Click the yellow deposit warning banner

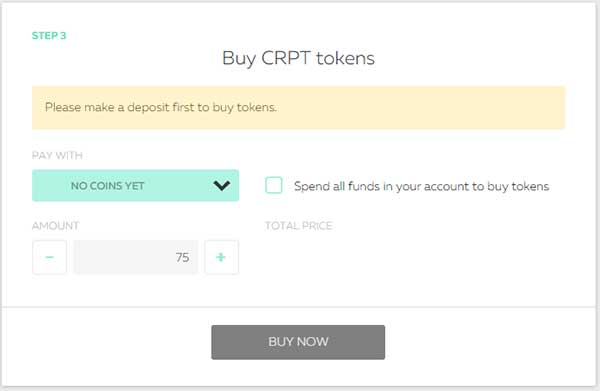pos(298,108)
